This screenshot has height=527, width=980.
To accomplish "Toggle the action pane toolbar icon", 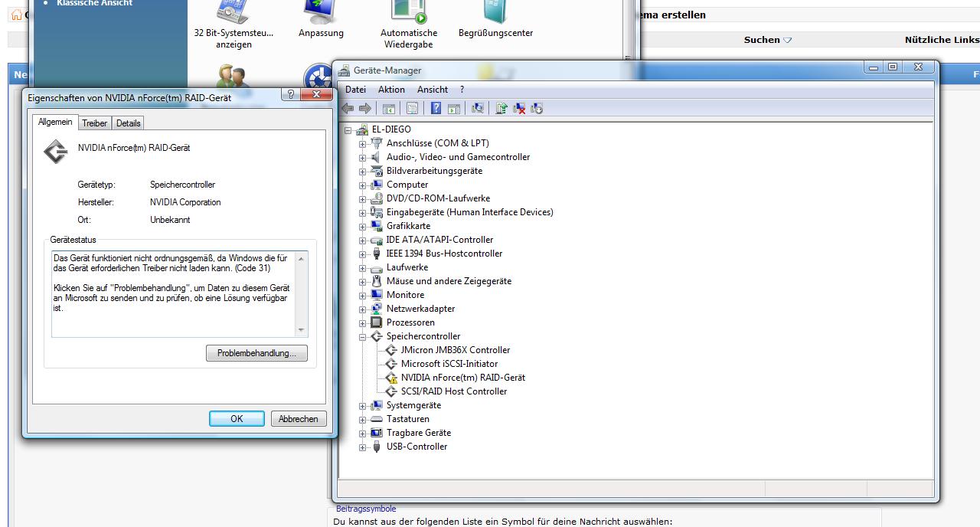I will (454, 109).
